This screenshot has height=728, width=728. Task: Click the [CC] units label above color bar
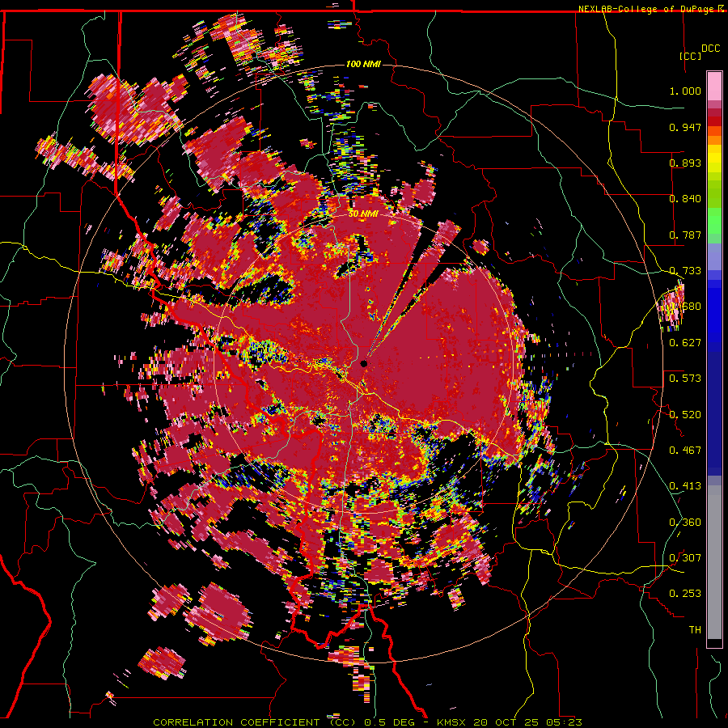pos(691,56)
